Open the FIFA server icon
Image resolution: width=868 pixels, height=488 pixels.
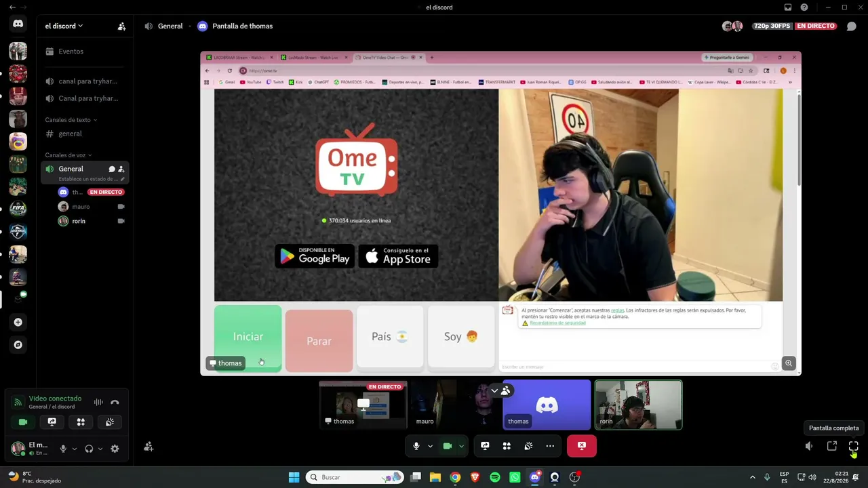coord(18,209)
